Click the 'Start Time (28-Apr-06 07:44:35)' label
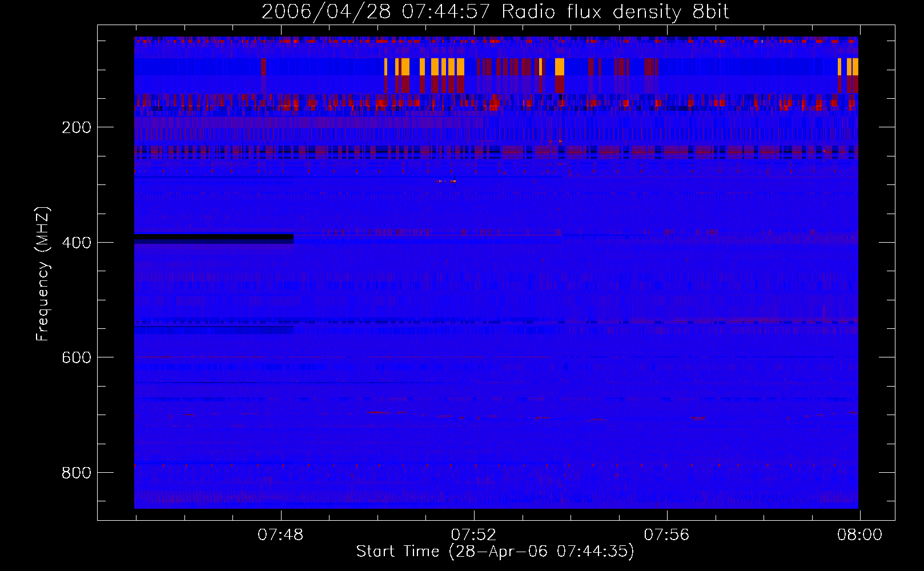 (495, 552)
